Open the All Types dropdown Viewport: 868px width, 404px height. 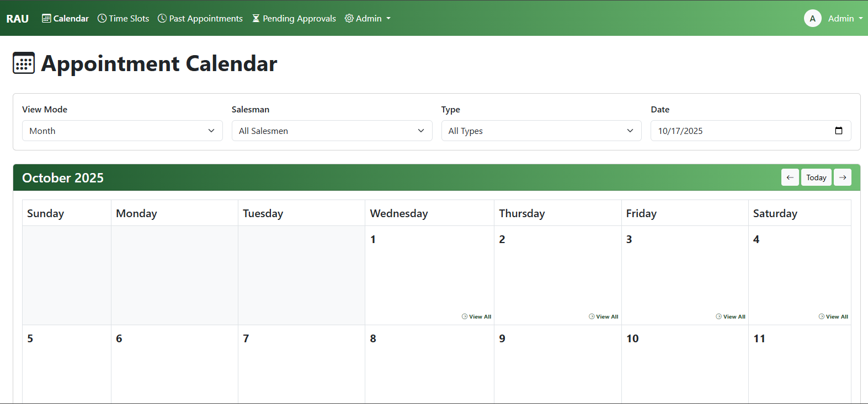click(541, 131)
